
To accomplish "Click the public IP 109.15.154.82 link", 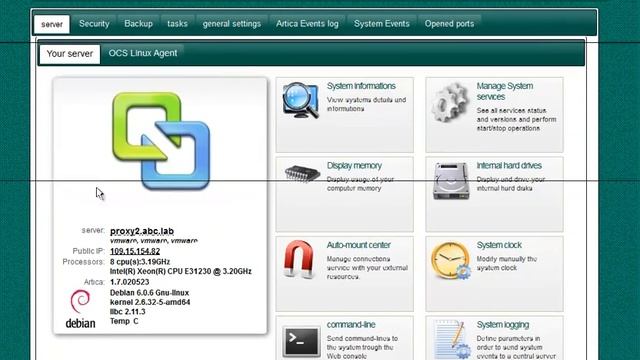I will pyautogui.click(x=135, y=251).
